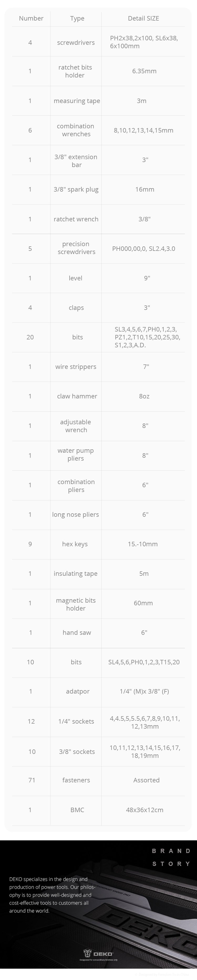Click the 'claw hammer' cell

pyautogui.click(x=77, y=396)
